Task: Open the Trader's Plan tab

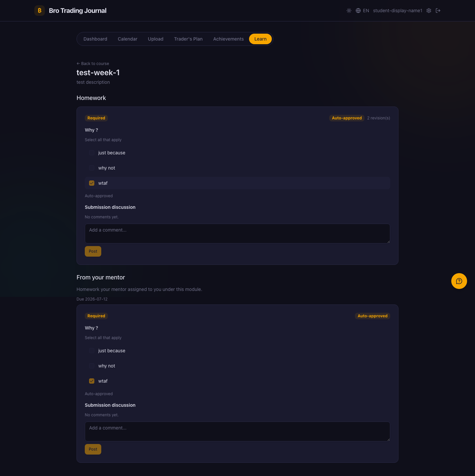Action: [188, 39]
